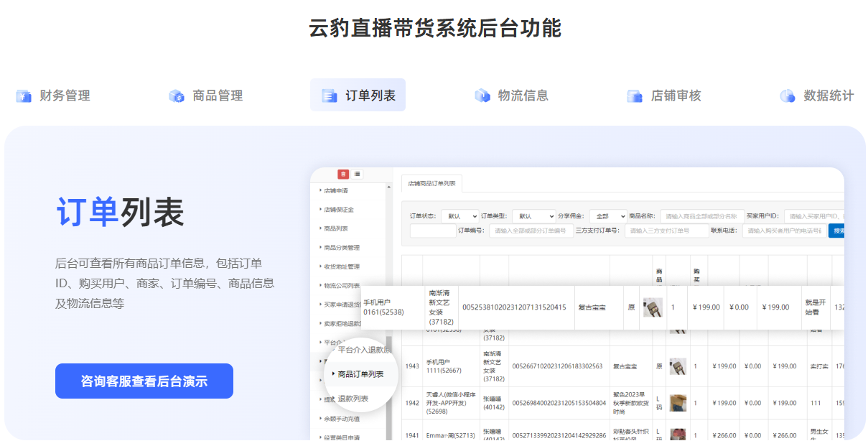
Task: Click the 订单编号 input field
Action: click(x=531, y=231)
